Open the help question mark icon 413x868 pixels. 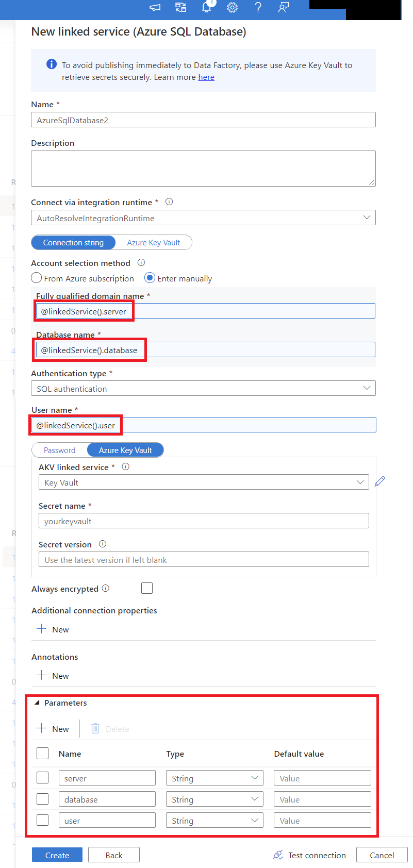click(x=258, y=7)
